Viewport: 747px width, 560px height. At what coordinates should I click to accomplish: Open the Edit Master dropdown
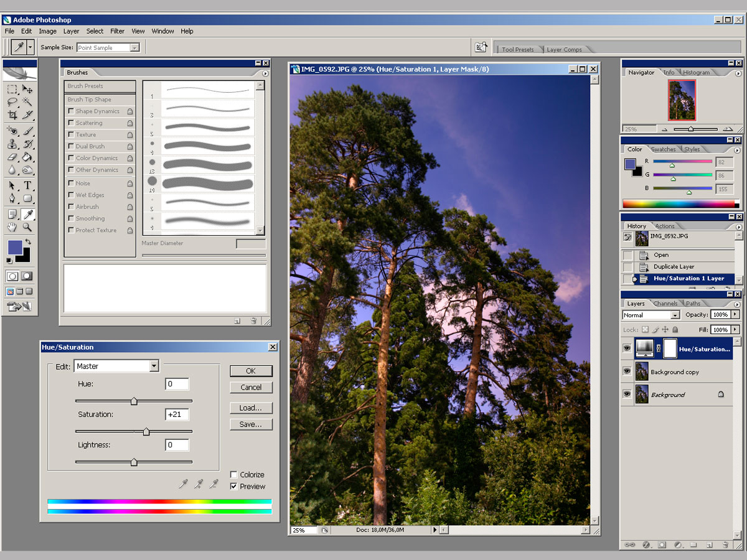(116, 366)
